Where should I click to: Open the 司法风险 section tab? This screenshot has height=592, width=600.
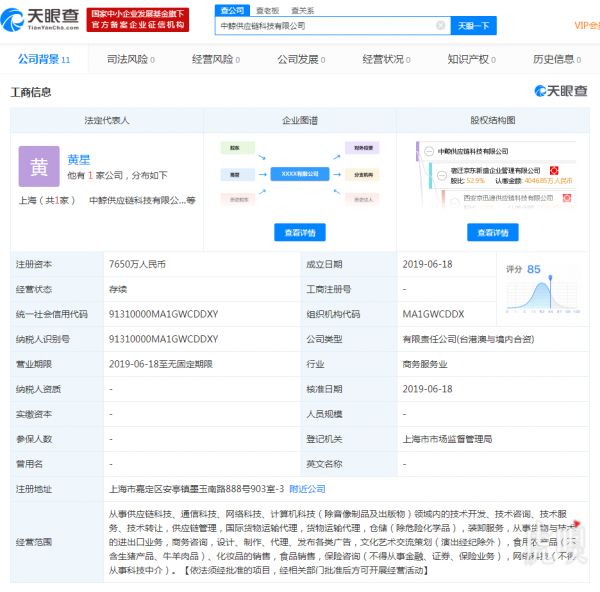[129, 59]
